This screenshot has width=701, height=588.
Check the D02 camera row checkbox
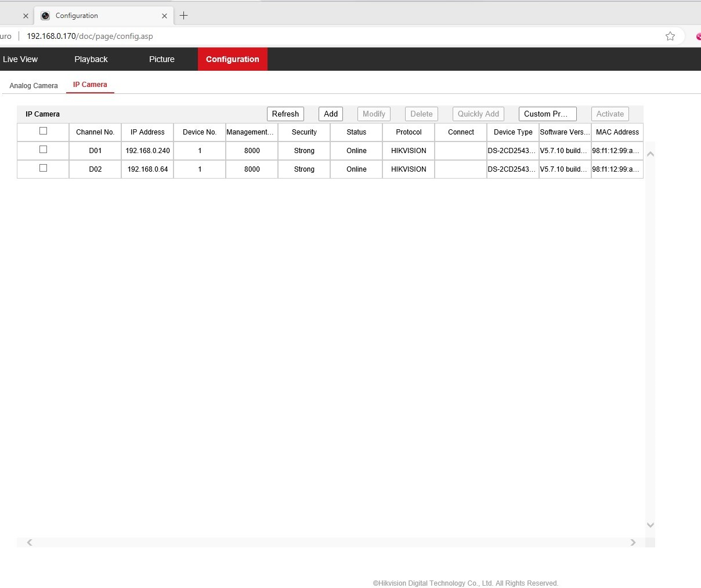coord(43,168)
